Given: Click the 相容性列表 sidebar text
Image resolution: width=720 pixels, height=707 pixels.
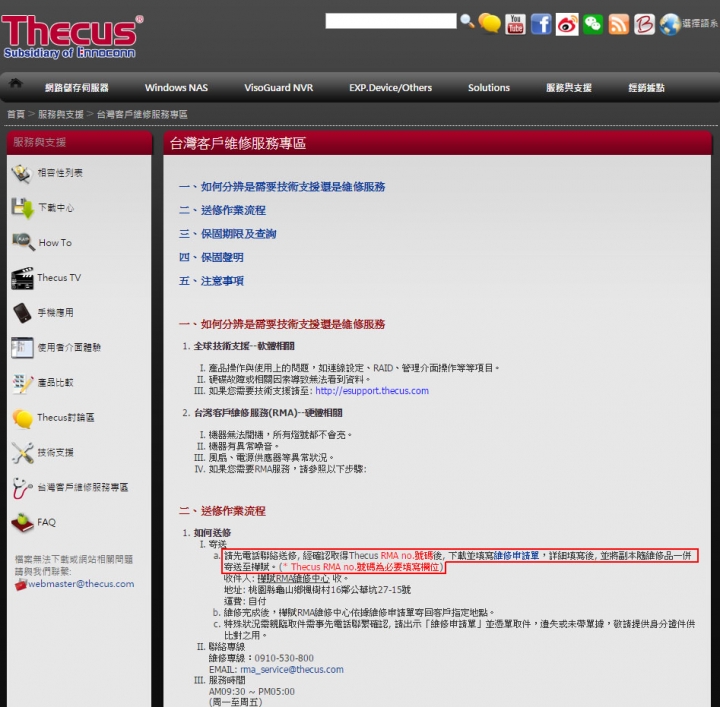Looking at the screenshot, I should pos(60,173).
